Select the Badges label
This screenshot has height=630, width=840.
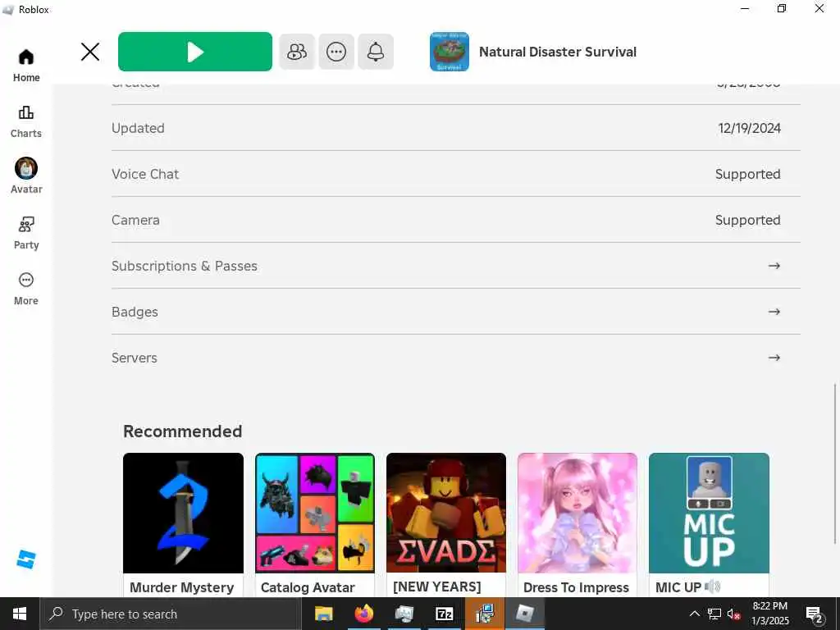tap(135, 313)
